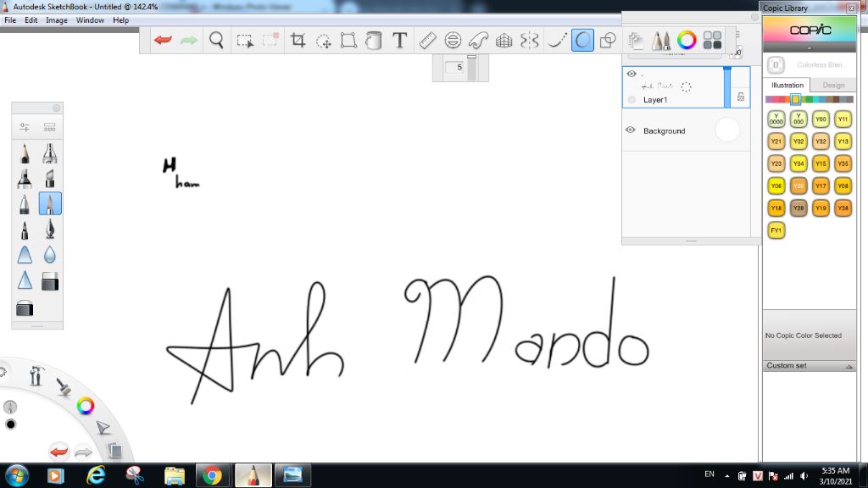Switch to the Design tab in Copic Library

pos(833,86)
